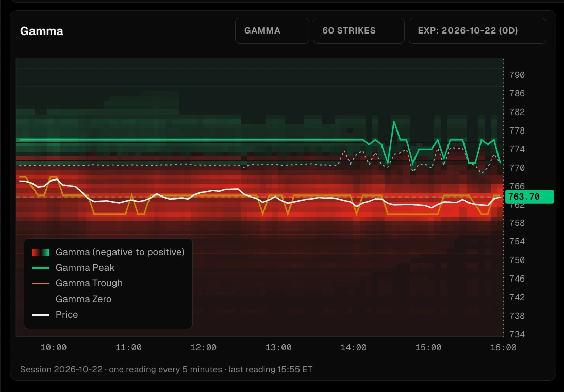Screen dimensions: 564x392
Task: Click the 754 strike axis label
Action: point(517,241)
